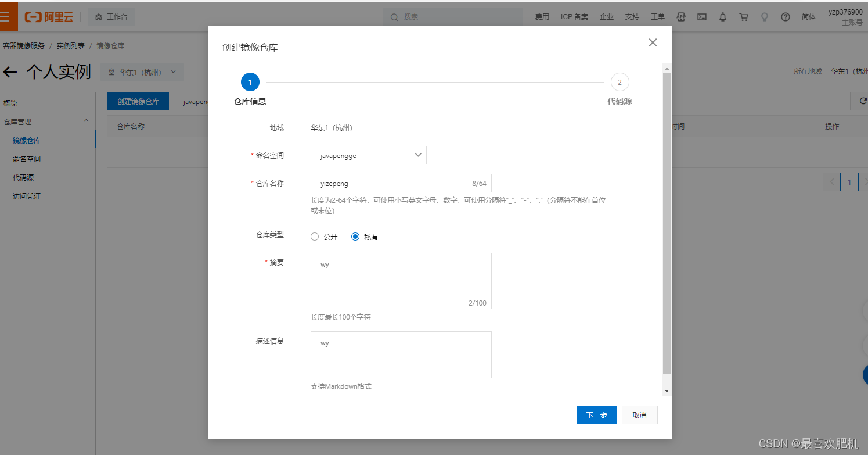Screen dimensions: 868x455
Task: Close the 创建镜像仓库 dialog with X
Action: [x=653, y=42]
